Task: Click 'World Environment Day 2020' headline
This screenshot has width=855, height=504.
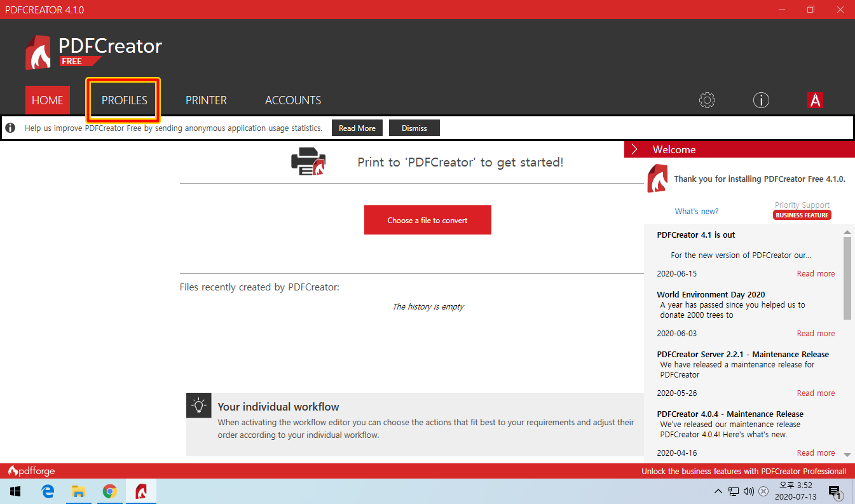Action: point(711,295)
